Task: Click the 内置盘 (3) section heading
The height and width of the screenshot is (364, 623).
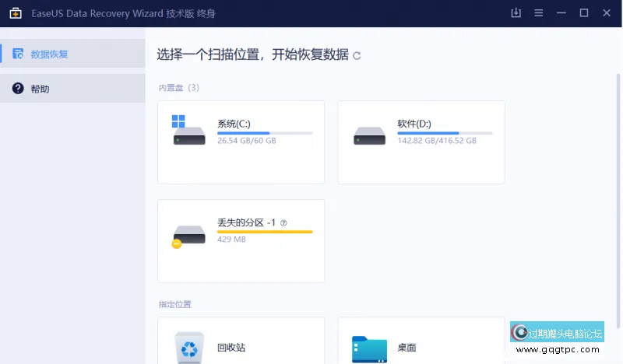Action: pos(179,88)
